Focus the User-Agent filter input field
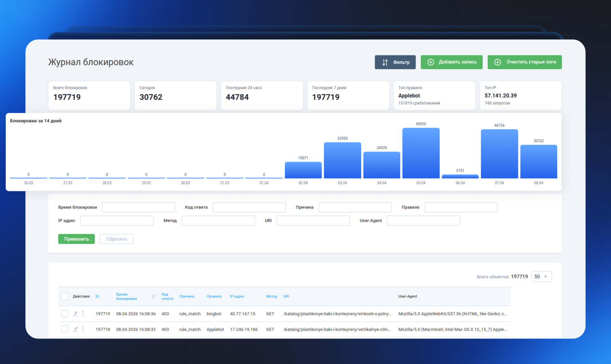 point(423,221)
